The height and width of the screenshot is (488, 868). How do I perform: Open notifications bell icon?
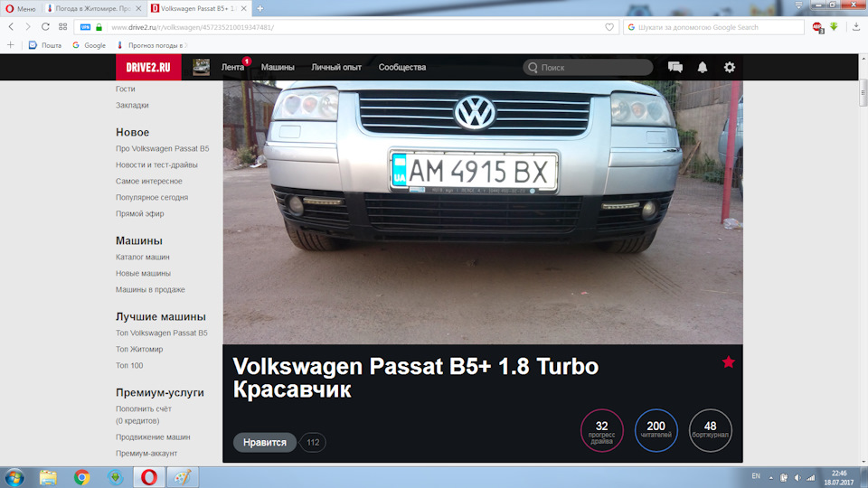pyautogui.click(x=703, y=67)
